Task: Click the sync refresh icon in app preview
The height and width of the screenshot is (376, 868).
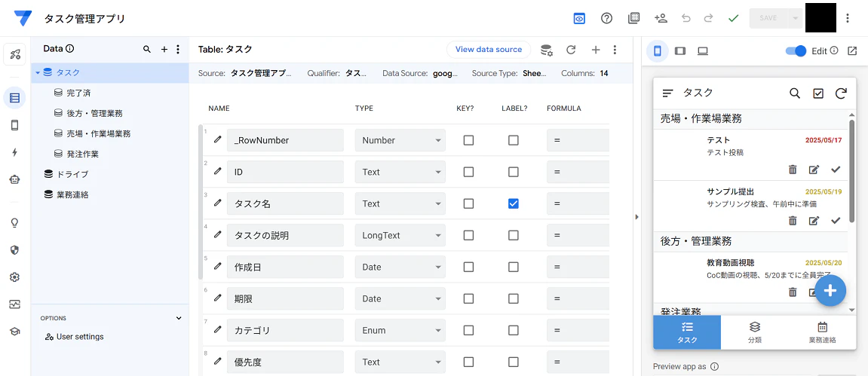Action: point(841,93)
